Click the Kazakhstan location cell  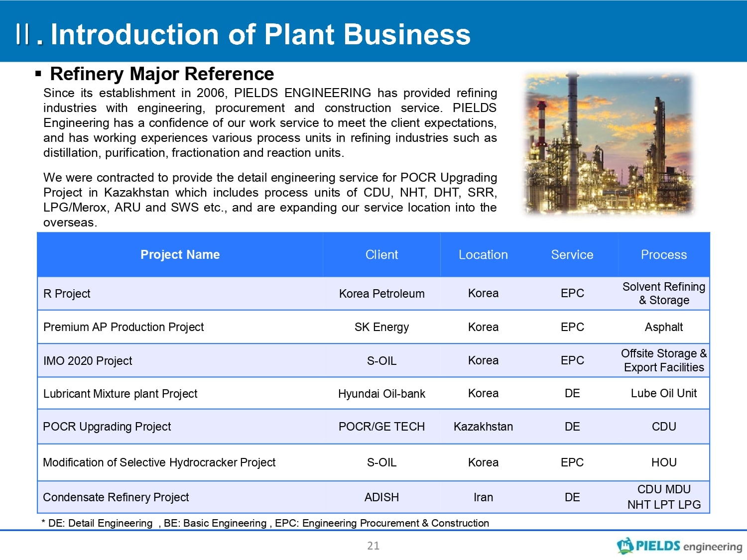pos(483,427)
